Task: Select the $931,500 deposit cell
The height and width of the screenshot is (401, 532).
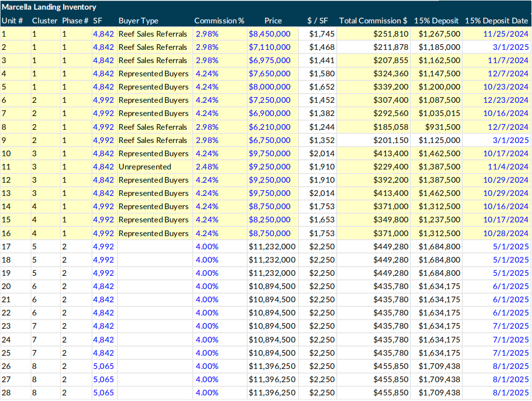Action: click(444, 127)
